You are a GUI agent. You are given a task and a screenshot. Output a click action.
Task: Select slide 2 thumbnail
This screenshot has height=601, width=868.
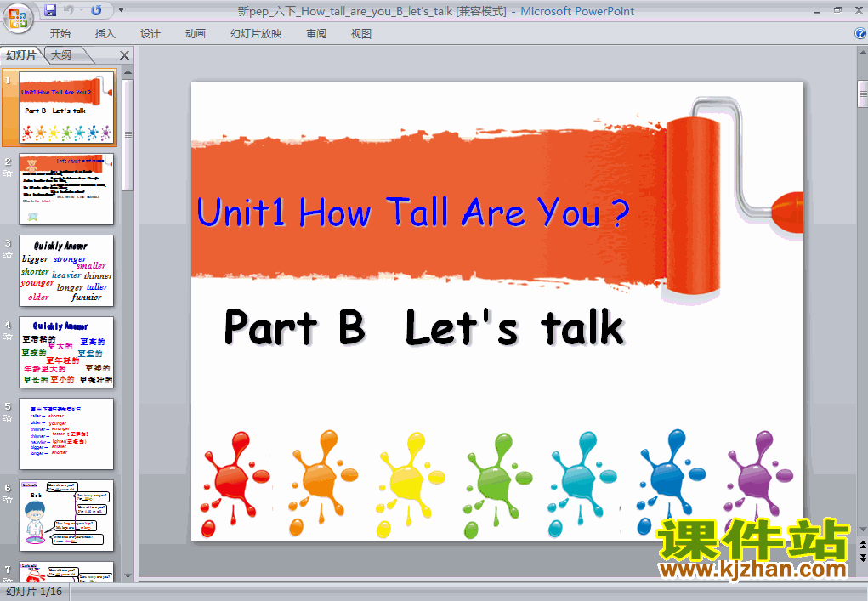66,190
